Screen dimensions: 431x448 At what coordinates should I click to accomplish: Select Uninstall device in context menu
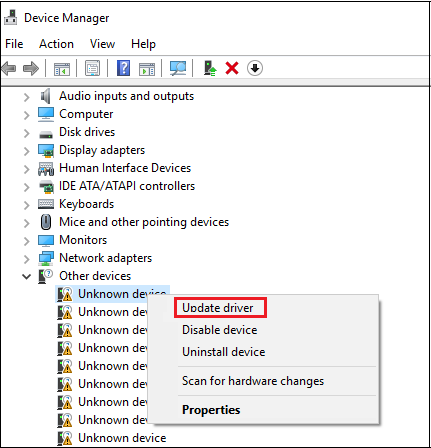224,352
